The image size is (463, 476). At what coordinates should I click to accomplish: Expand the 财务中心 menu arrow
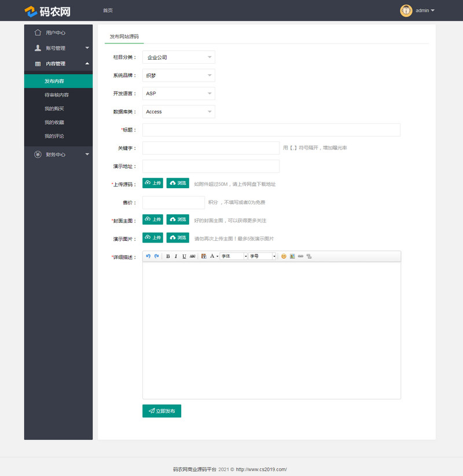tap(87, 154)
